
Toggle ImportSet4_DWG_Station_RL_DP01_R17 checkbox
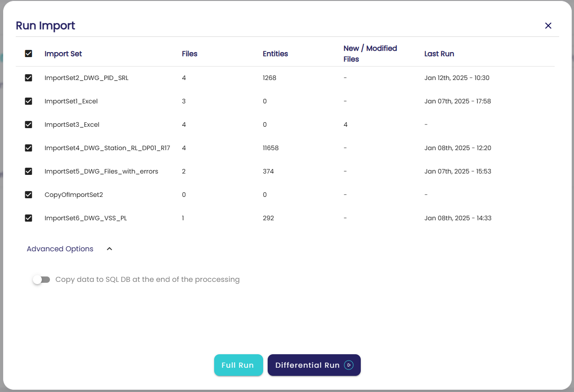click(x=28, y=148)
